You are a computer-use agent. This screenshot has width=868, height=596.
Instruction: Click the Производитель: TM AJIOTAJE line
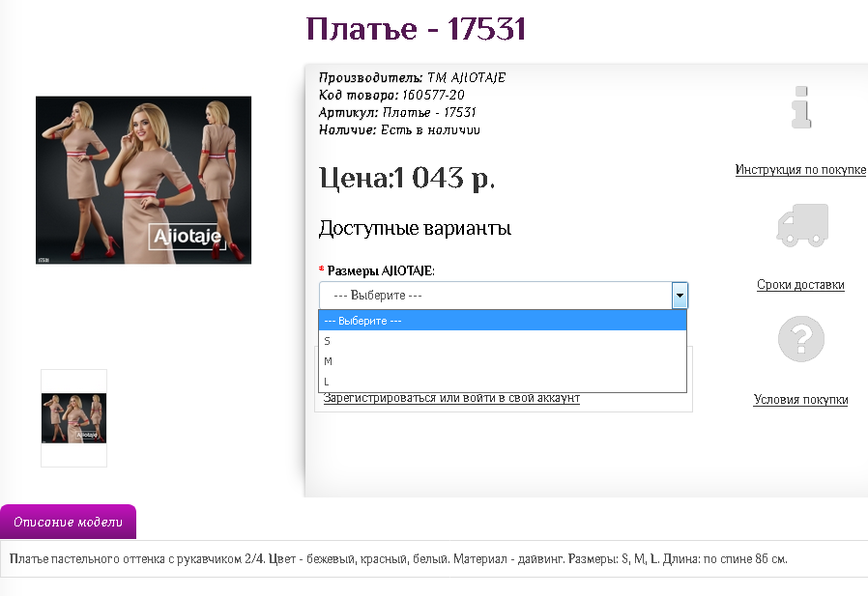[x=412, y=77]
